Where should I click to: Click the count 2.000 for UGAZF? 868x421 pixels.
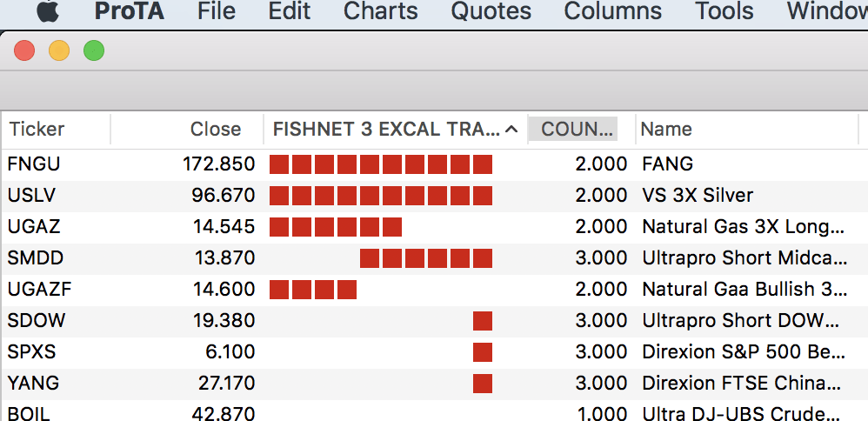(x=601, y=289)
